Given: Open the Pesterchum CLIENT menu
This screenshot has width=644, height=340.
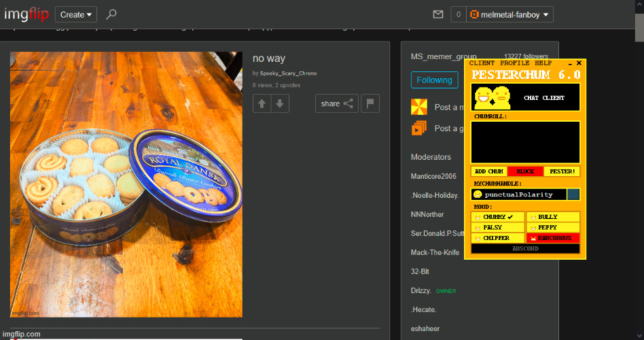Looking at the screenshot, I should click(x=482, y=63).
